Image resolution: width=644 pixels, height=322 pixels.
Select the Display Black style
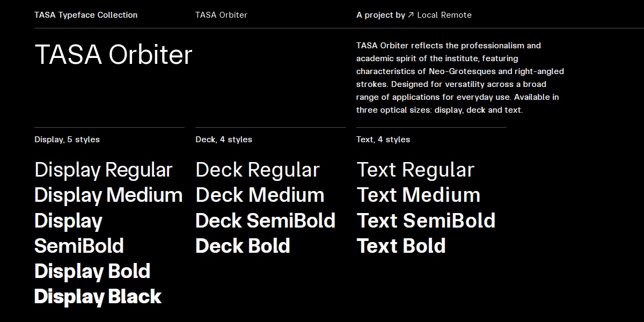tap(98, 296)
